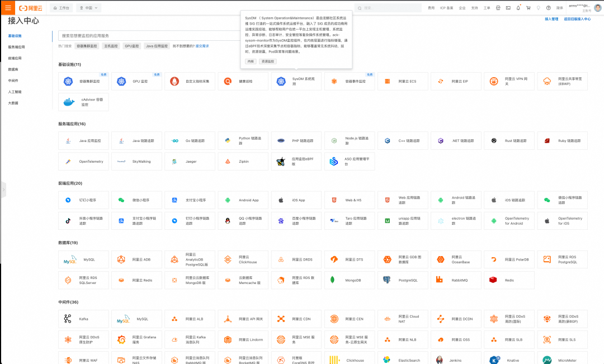Viewport: 604px width, 364px height.
Task: Select the Node.js 链路追踪 card
Action: [350, 140]
